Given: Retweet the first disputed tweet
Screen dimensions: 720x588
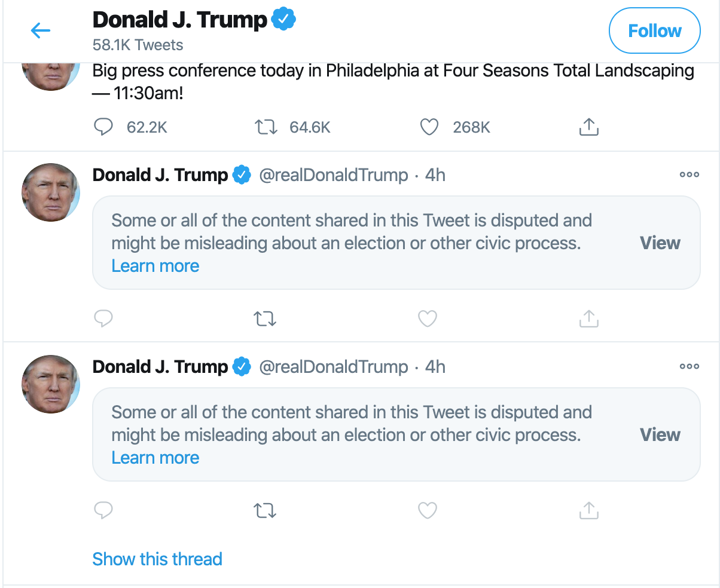Looking at the screenshot, I should click(x=265, y=318).
